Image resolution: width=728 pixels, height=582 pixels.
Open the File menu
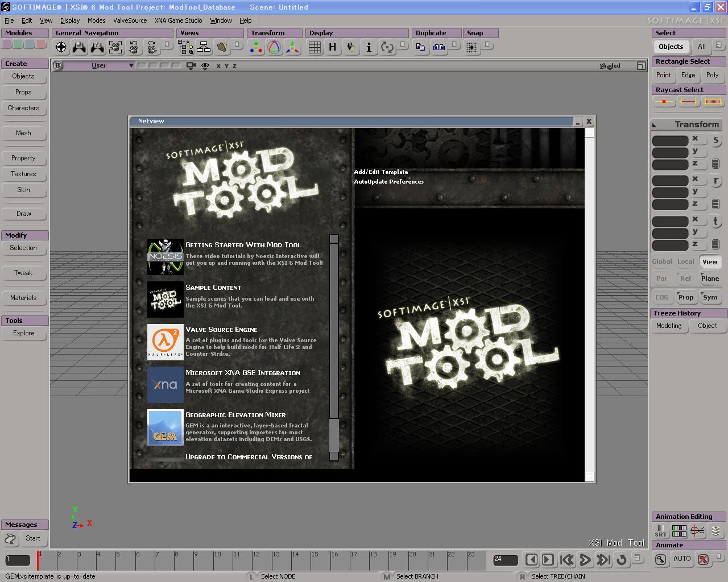(9, 20)
